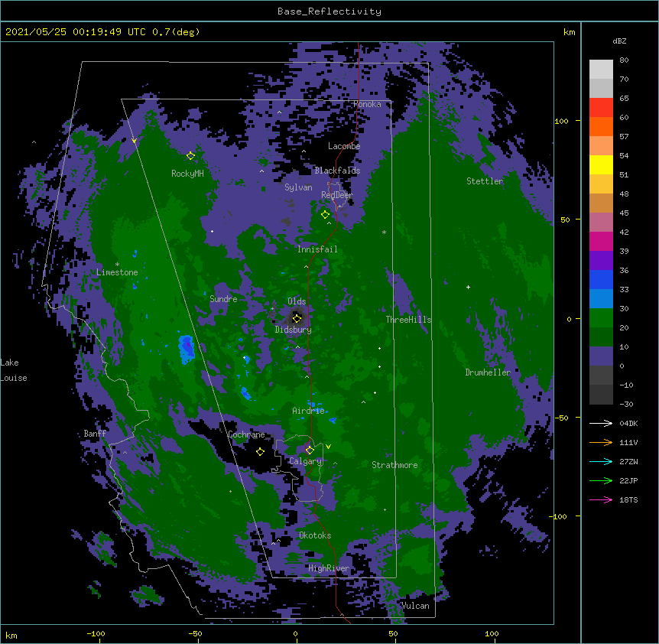Click the Vulcan city label
The image size is (659, 644).
point(415,606)
